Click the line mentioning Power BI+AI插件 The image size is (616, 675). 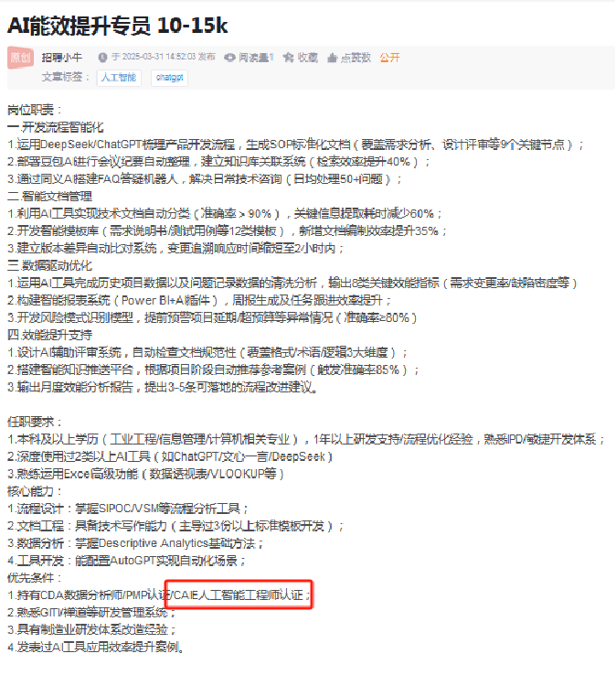199,301
